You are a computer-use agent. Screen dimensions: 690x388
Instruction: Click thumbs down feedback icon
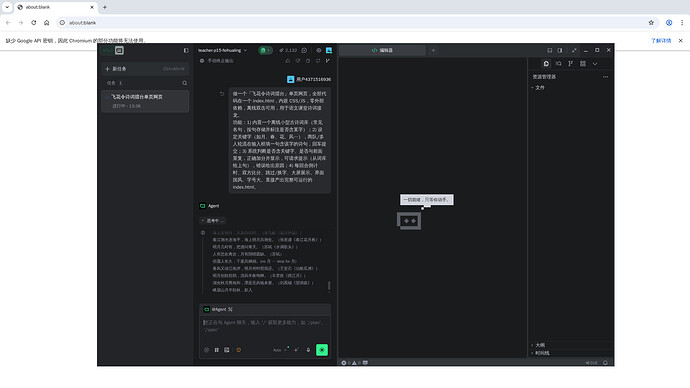(x=298, y=61)
